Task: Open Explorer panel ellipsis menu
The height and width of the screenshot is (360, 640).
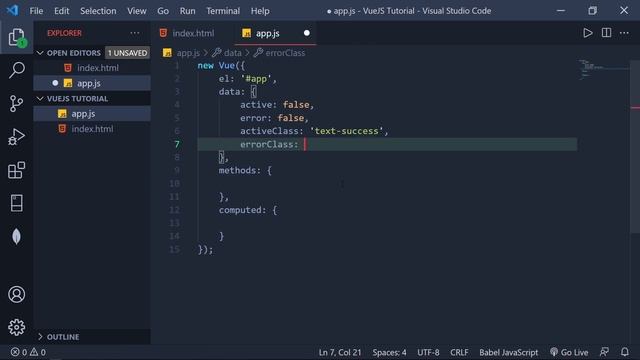Action: point(135,33)
